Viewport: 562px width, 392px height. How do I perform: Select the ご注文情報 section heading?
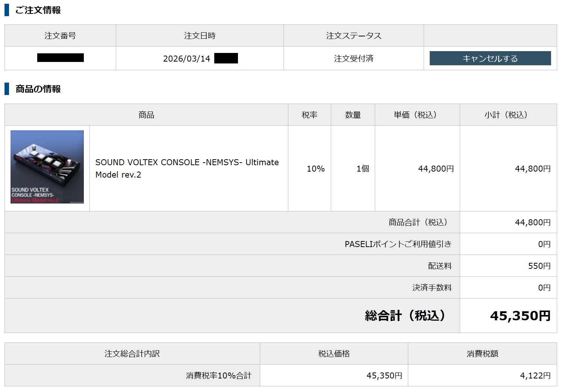pyautogui.click(x=38, y=10)
